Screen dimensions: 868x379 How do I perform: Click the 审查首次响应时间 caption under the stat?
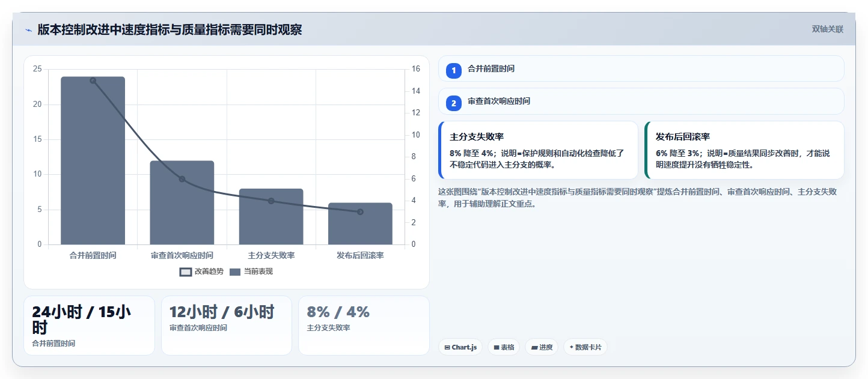click(x=198, y=328)
